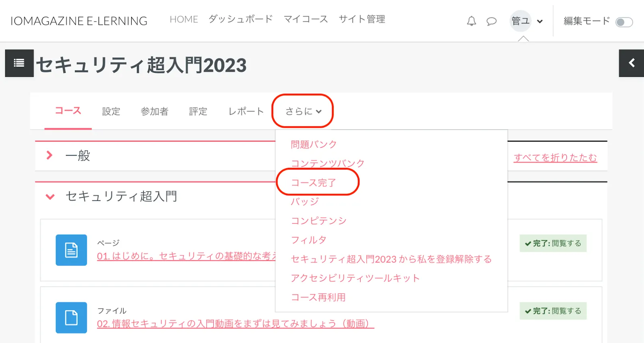Click the right block drawer arrow icon
The image size is (644, 343).
[631, 63]
